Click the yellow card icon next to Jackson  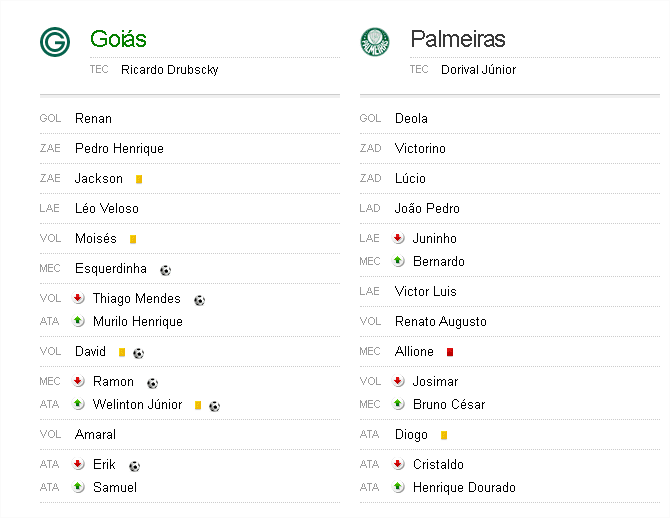139,179
